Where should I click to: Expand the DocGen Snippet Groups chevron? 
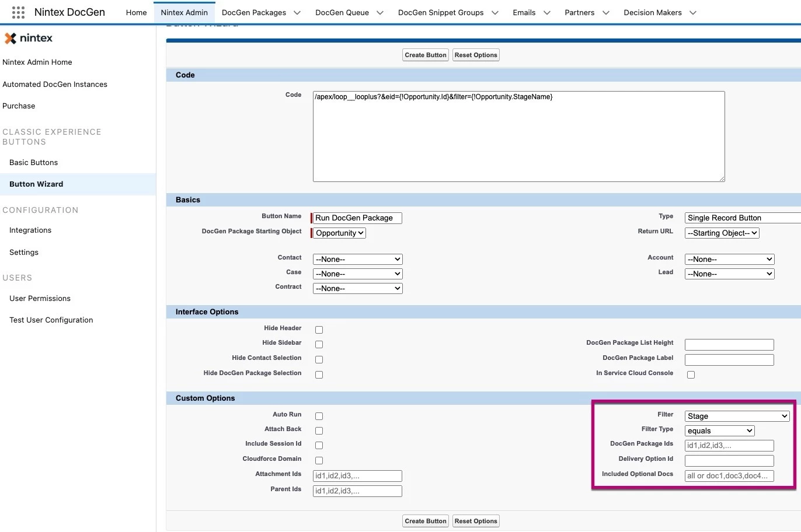(495, 12)
